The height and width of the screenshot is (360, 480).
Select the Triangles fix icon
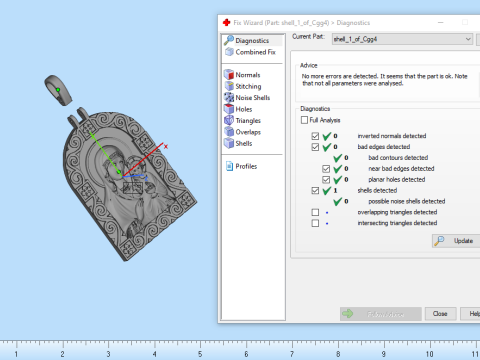(x=229, y=120)
